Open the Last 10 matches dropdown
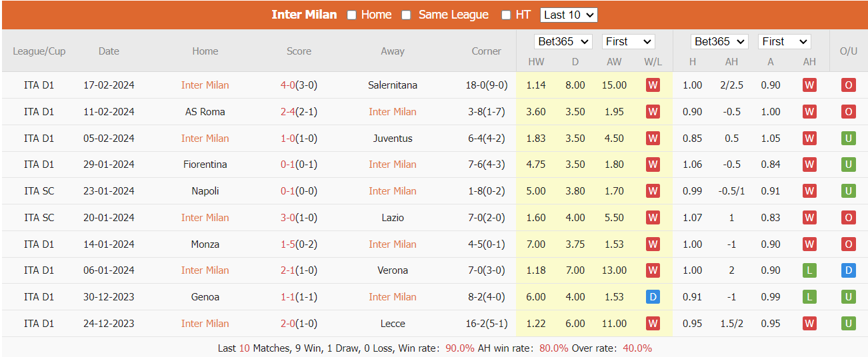Image resolution: width=868 pixels, height=357 pixels. [569, 15]
